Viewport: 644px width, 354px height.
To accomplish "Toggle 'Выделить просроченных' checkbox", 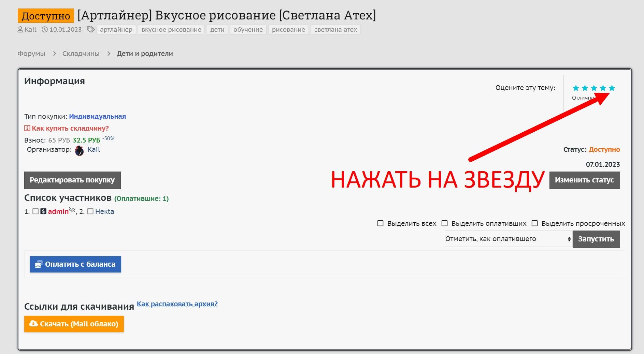I will tap(535, 223).
